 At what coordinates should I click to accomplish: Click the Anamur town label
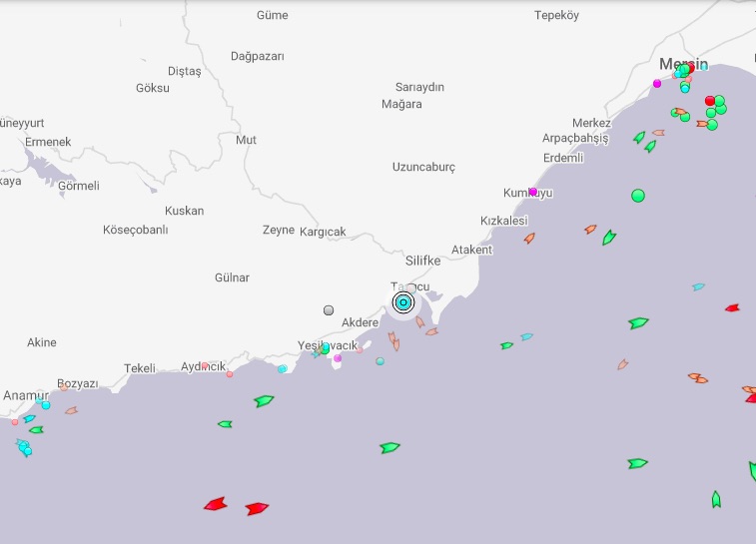[26, 395]
